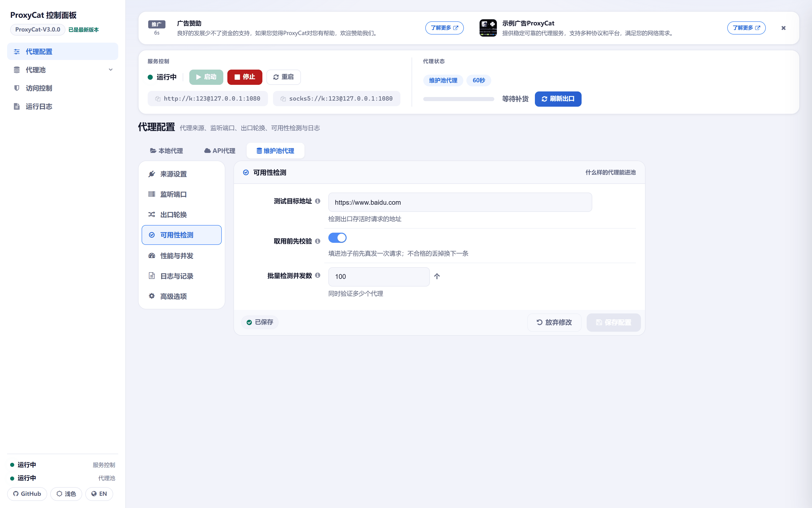Open 访问控制 in the sidebar
Viewport: 812px width, 508px height.
pos(62,88)
